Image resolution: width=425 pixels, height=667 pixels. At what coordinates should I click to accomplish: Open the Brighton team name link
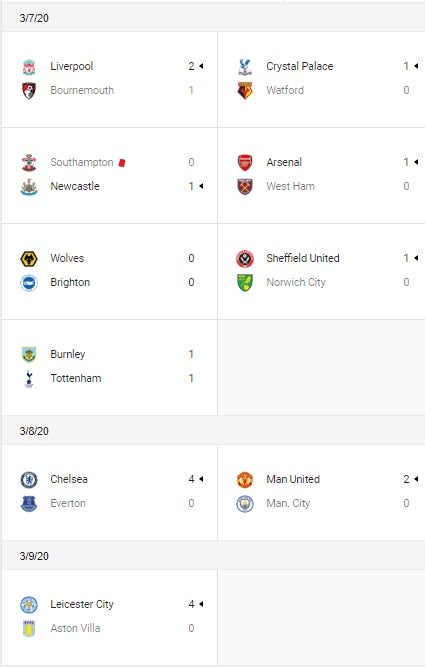tap(70, 282)
